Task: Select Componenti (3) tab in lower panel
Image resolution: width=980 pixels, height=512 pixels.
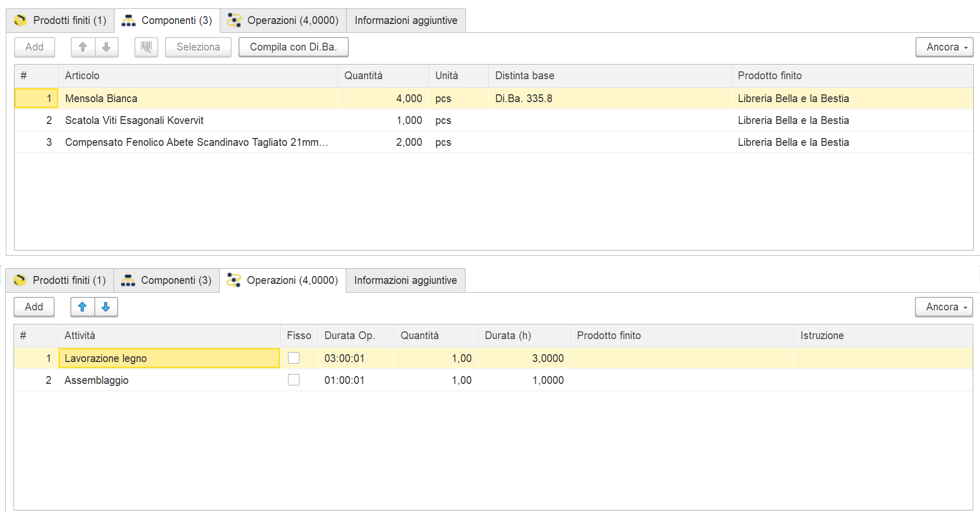Action: (x=167, y=280)
